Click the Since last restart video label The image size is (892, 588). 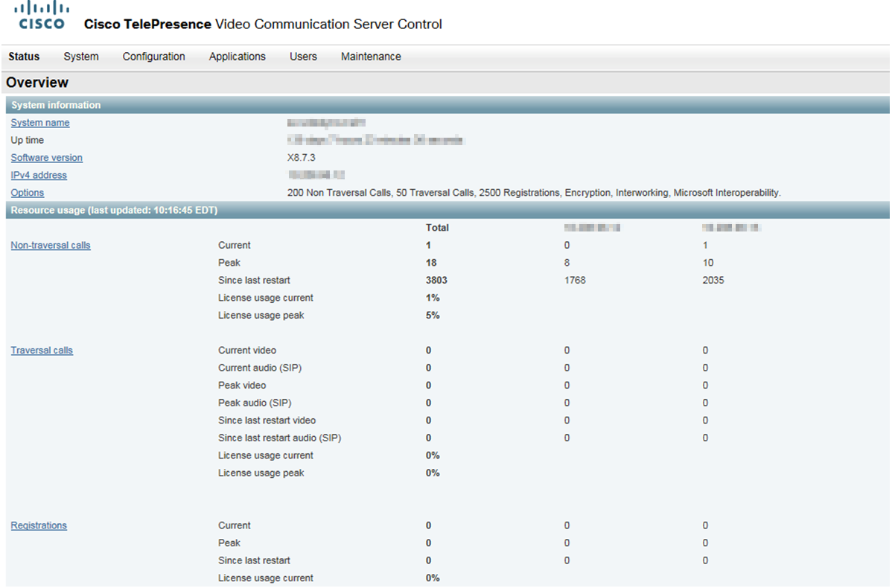[x=267, y=421]
